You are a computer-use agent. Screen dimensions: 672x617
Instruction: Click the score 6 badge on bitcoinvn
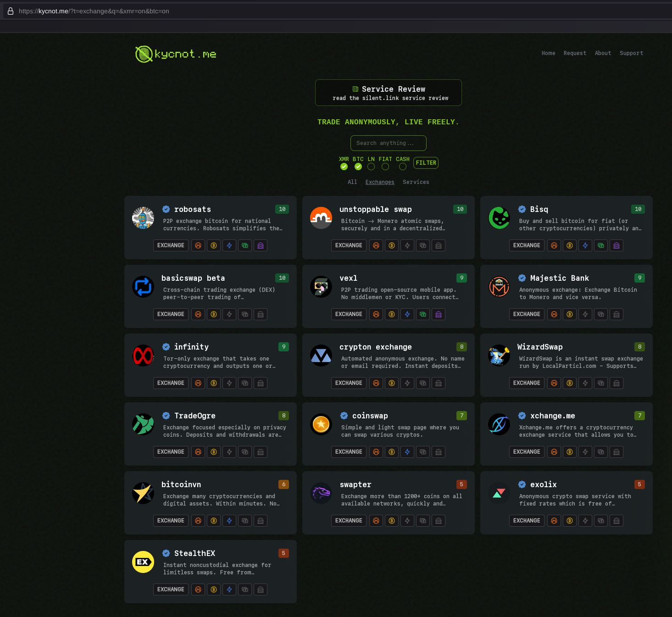(284, 484)
